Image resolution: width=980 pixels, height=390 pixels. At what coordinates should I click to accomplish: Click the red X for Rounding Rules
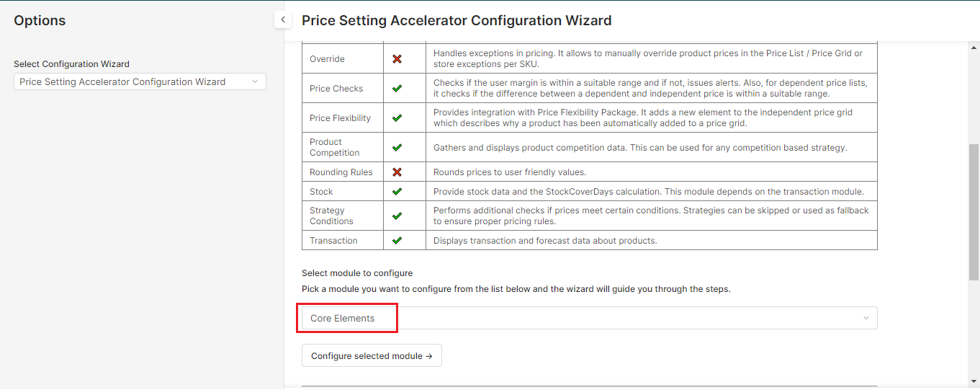pos(397,172)
